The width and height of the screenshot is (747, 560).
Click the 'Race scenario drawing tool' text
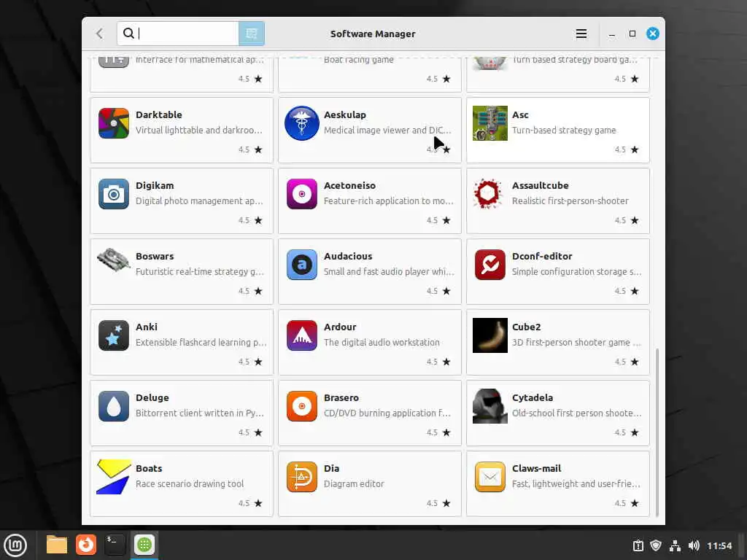click(x=190, y=484)
